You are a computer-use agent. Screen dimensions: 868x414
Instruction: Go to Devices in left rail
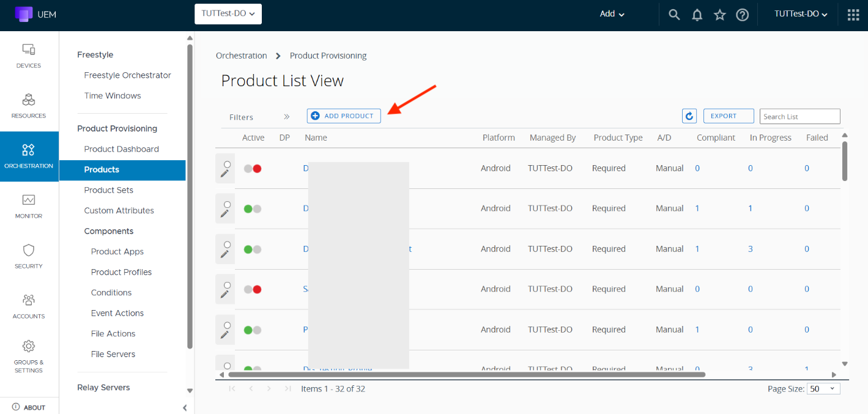pos(29,56)
